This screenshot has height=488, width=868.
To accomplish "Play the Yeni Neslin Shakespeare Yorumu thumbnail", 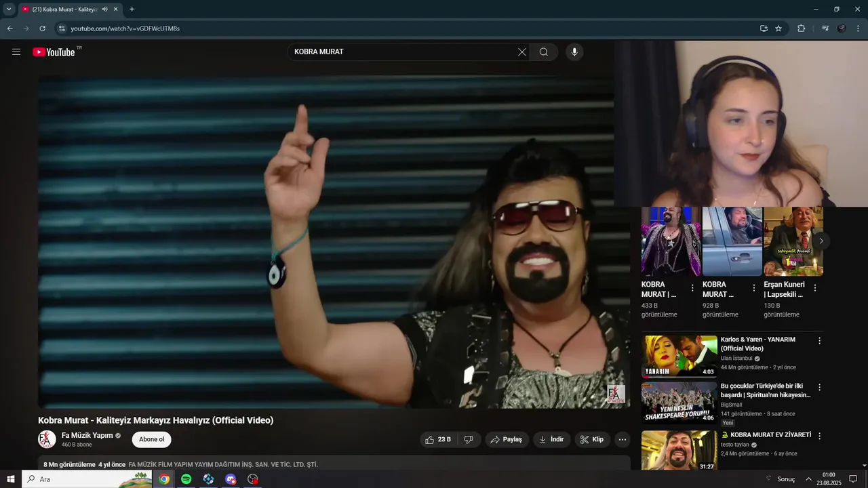I will [x=679, y=403].
